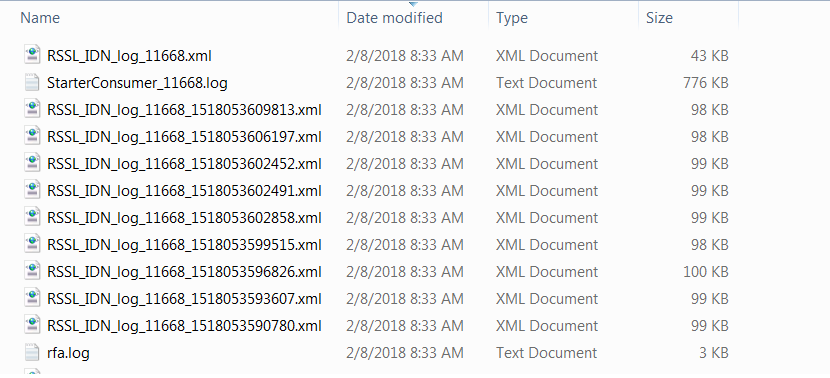Image resolution: width=830 pixels, height=378 pixels.
Task: Sort files by the Type column header
Action: (x=512, y=17)
